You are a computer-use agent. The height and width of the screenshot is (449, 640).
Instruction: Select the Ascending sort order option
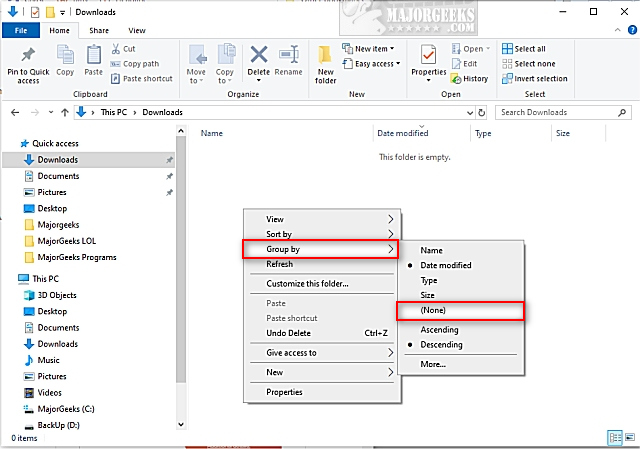tap(441, 329)
